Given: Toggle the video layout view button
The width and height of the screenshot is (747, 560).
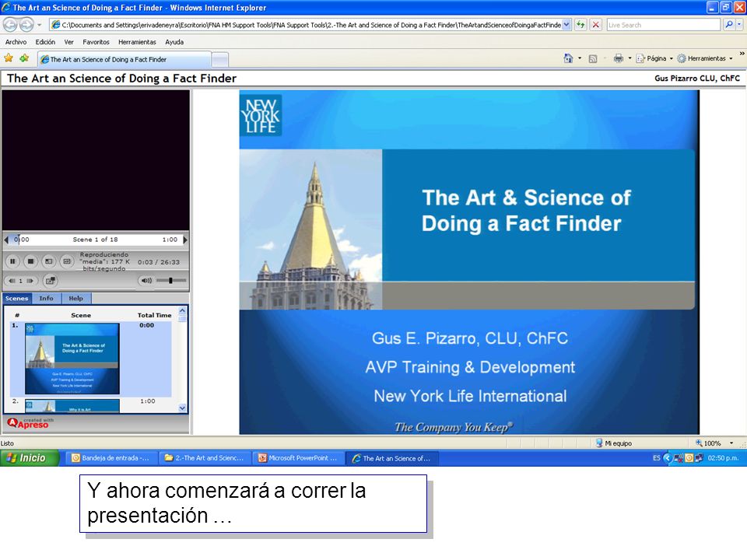Looking at the screenshot, I should pos(48,261).
